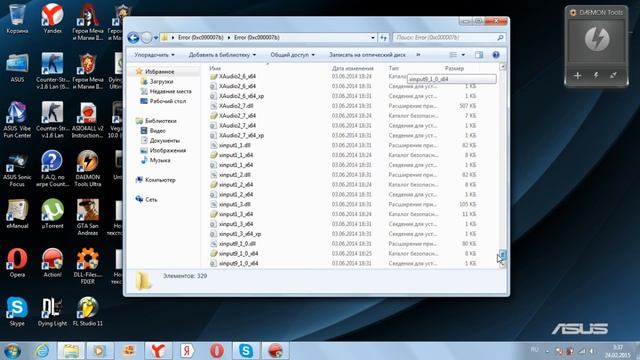Click Записать на оптический диск button
Screen dimensions: 640x360
(x=367, y=55)
